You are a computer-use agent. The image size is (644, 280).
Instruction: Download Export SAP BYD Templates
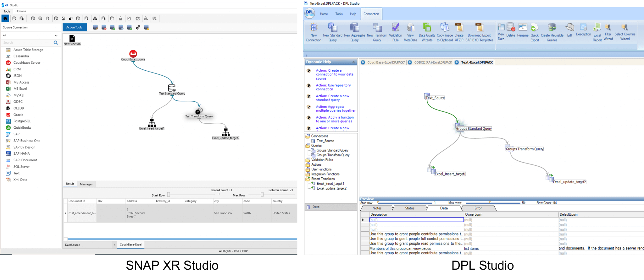(x=479, y=32)
